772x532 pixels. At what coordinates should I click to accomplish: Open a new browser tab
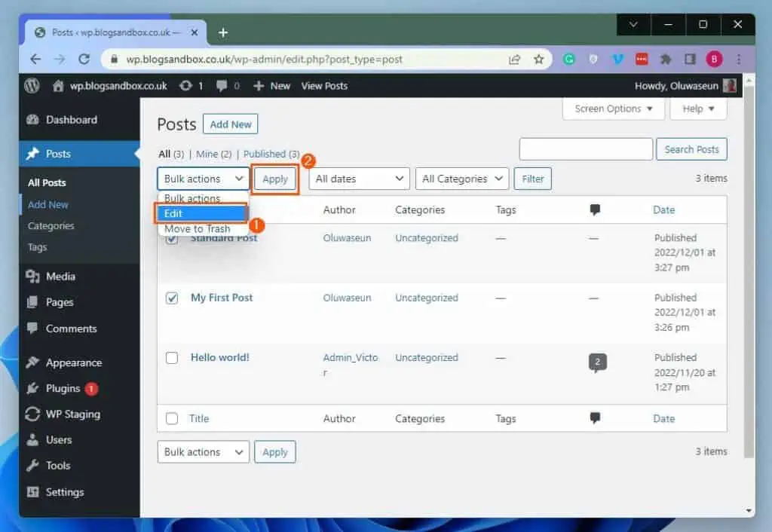point(223,32)
